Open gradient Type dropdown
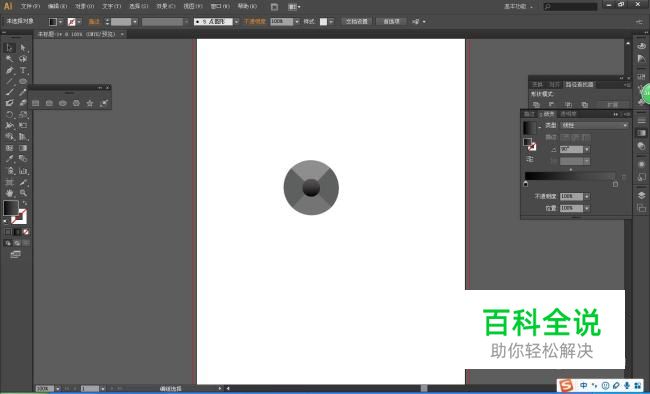Viewport: 650px width, 394px height. (x=594, y=125)
